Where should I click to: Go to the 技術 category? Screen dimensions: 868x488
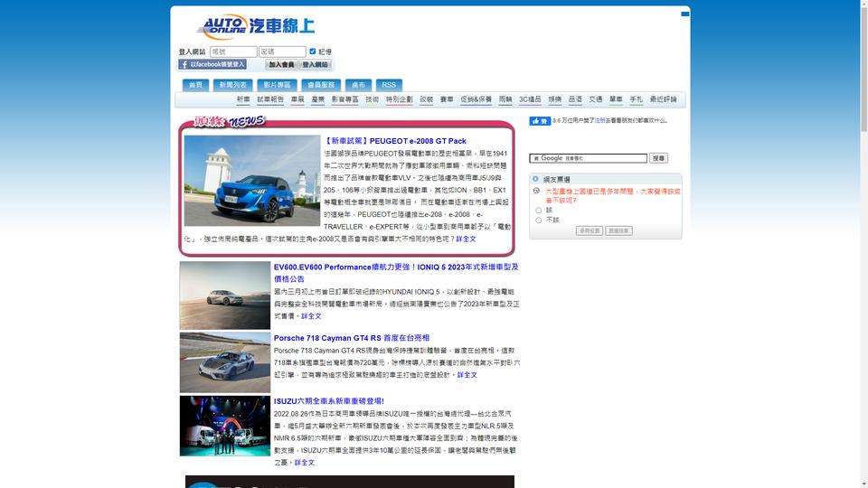point(372,99)
